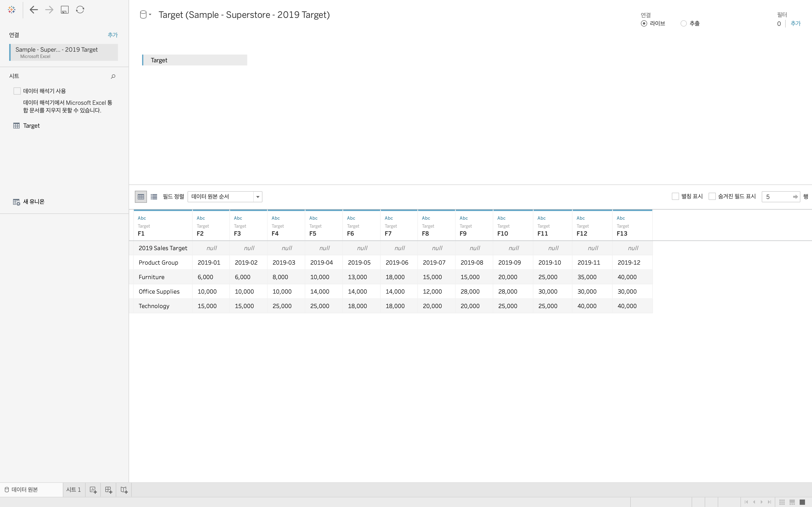Click the Abc data type of F1
Image resolution: width=812 pixels, height=507 pixels.
tap(142, 218)
